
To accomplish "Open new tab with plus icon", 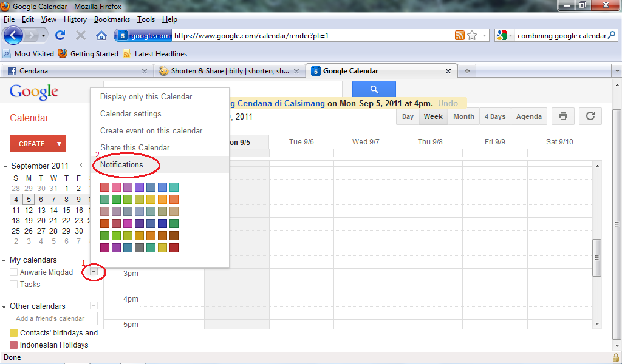I will pos(467,71).
